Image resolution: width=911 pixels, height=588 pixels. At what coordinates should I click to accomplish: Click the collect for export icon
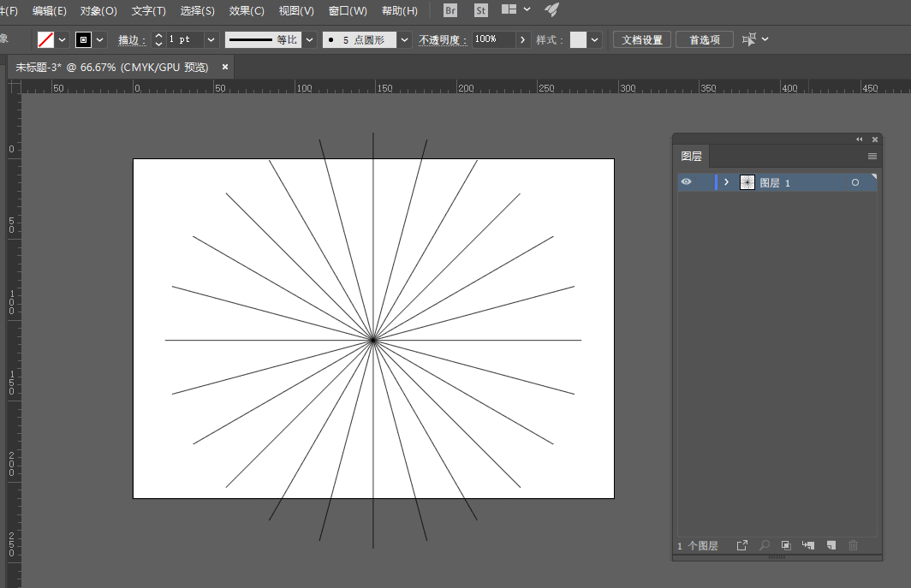[x=742, y=545]
